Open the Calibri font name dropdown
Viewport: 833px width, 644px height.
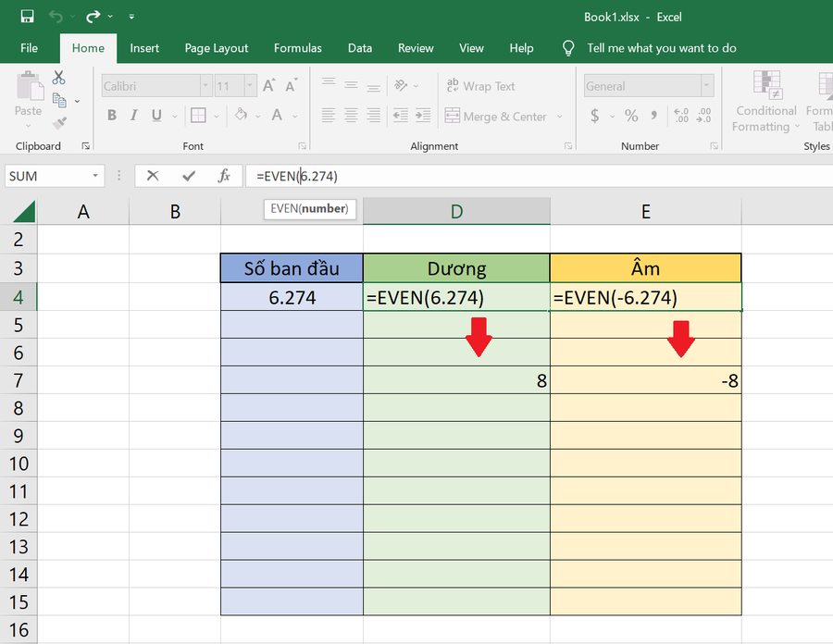coord(206,85)
